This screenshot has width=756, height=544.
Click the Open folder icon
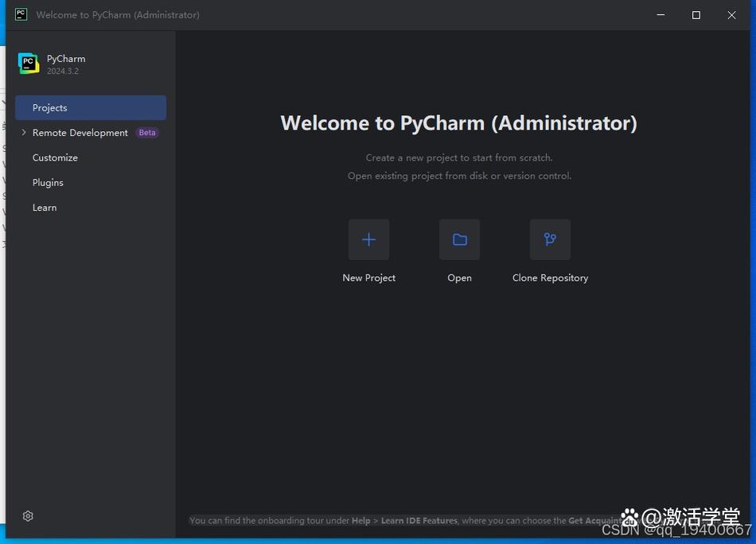point(459,239)
